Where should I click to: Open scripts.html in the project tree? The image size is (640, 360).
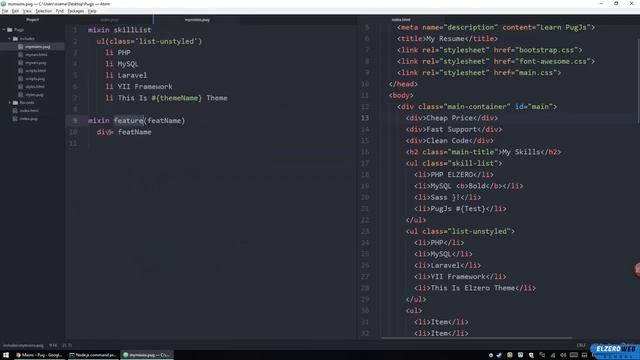tap(36, 71)
